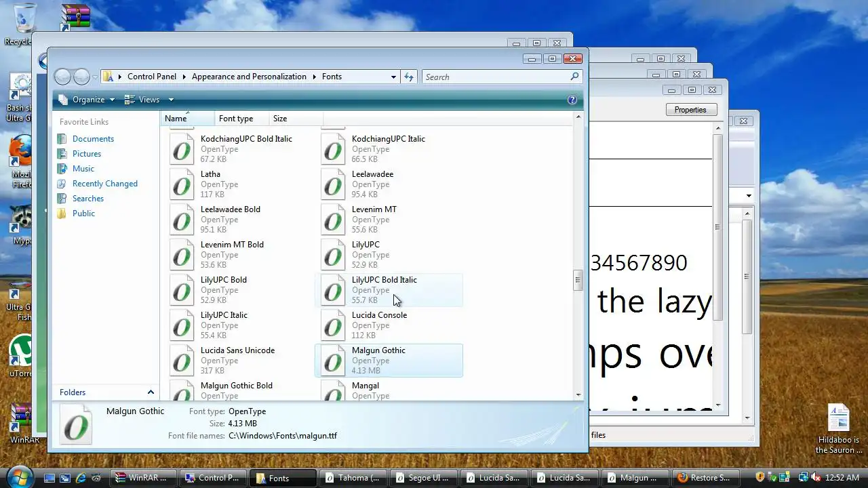Image resolution: width=868 pixels, height=488 pixels.
Task: Click the Search input field
Action: pyautogui.click(x=496, y=77)
